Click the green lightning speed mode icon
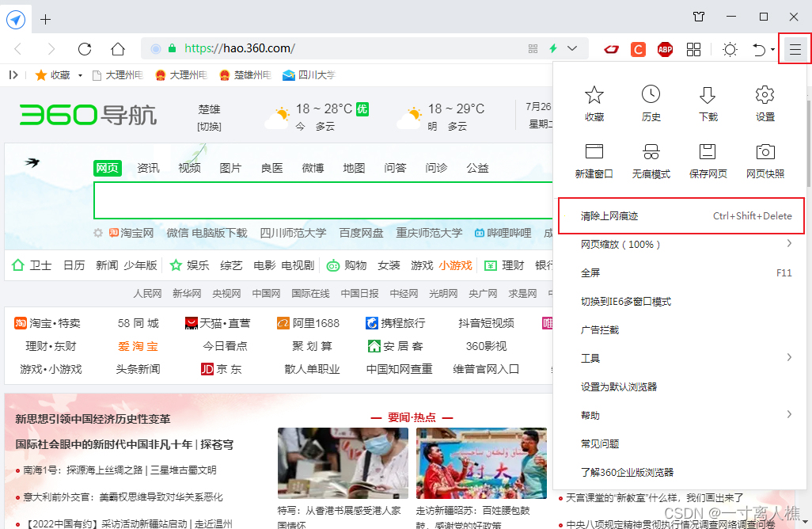 coord(553,48)
